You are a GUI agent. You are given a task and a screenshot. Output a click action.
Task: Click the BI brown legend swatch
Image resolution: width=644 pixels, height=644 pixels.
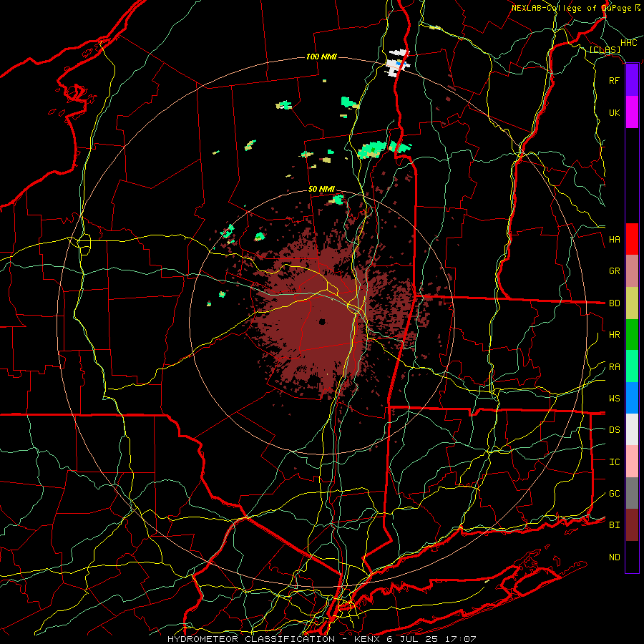[x=632, y=525]
